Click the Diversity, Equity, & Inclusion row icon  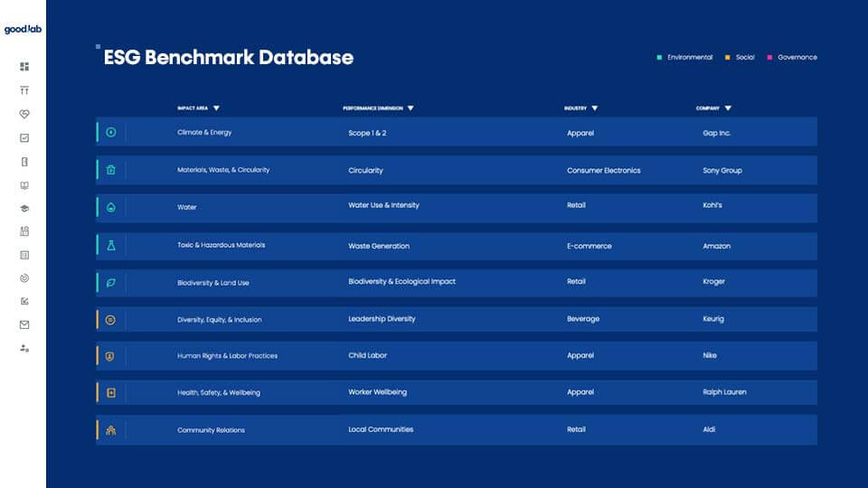tap(110, 320)
